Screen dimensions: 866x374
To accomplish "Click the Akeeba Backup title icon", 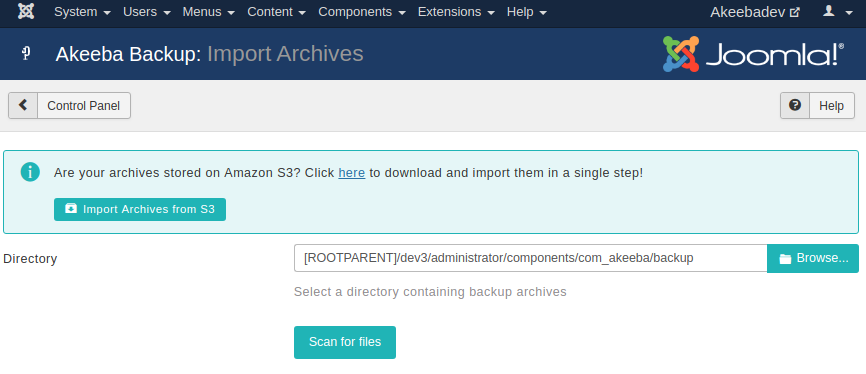I will click(x=25, y=54).
